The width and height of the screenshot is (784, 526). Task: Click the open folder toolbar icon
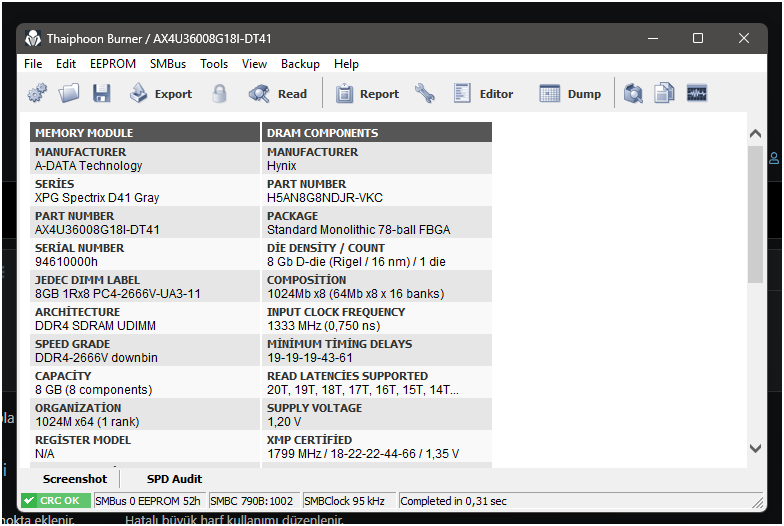tap(69, 94)
